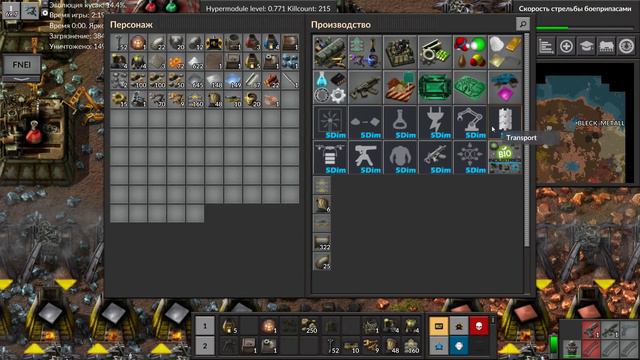640x360 pixels.
Task: Toggle the yellow shortcut button
Action: 439,326
